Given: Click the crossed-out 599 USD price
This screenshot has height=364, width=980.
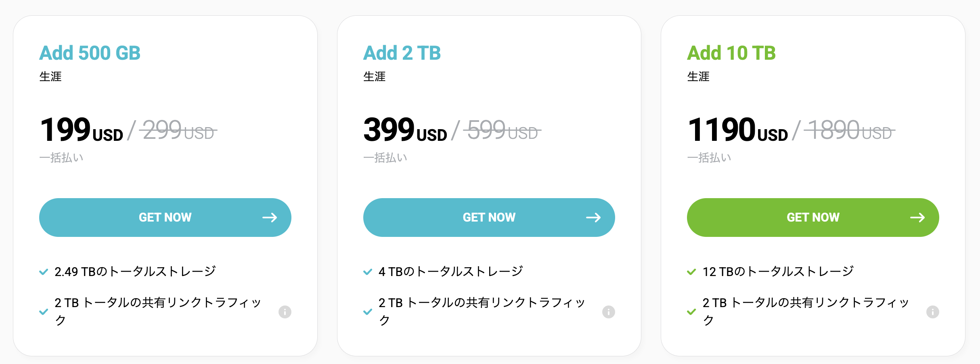Looking at the screenshot, I should tap(502, 130).
